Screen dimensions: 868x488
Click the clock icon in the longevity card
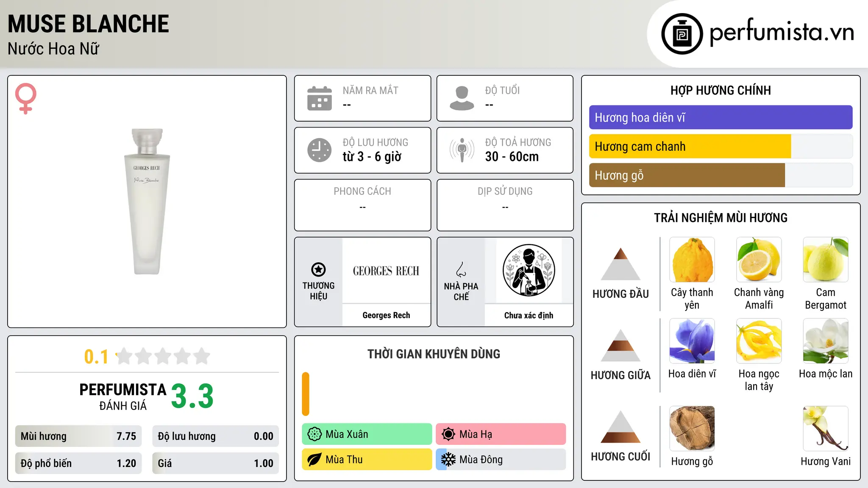pos(320,150)
